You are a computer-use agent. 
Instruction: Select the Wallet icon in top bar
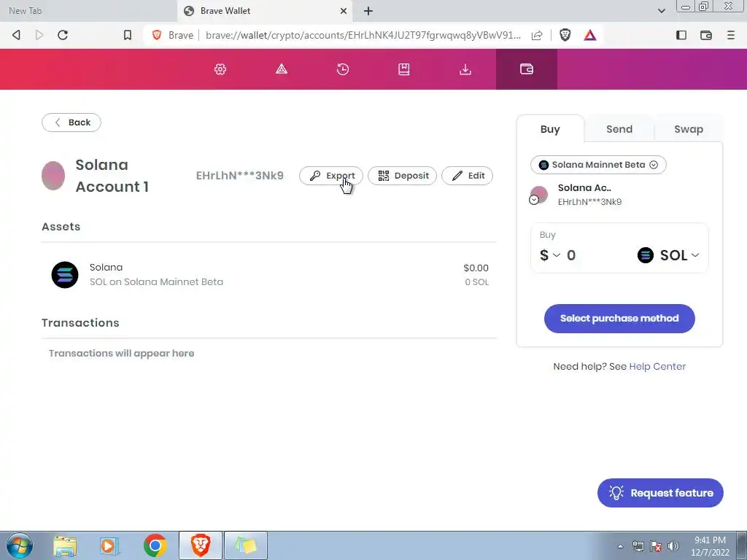527,69
